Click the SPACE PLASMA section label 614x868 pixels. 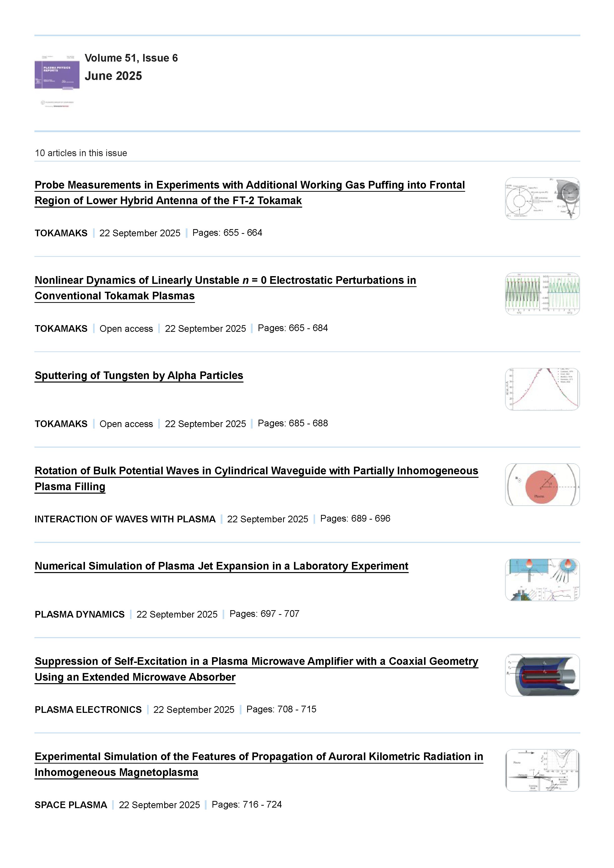click(71, 805)
